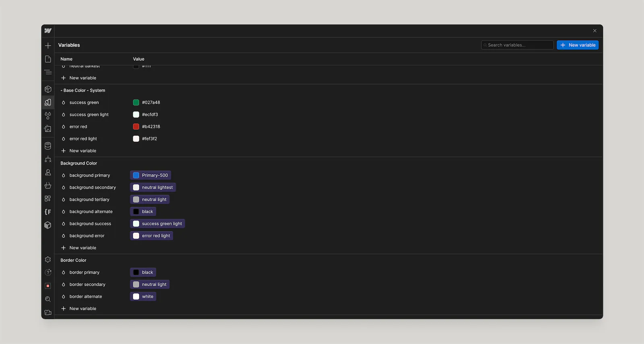
Task: Open the Help and feedback icon
Action: tap(48, 272)
